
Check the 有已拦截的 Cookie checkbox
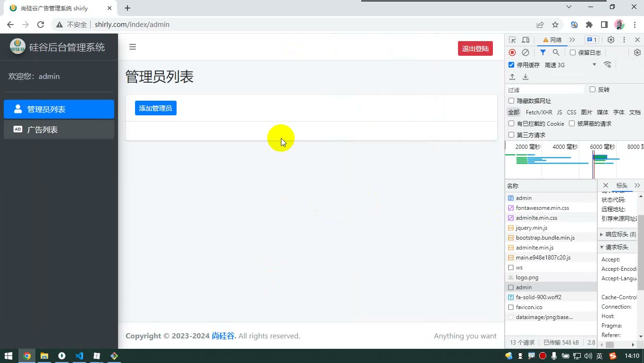coord(511,123)
